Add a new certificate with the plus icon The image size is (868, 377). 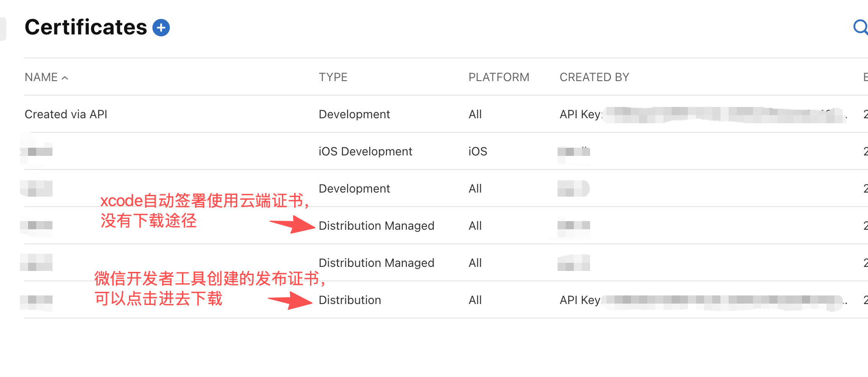click(x=161, y=28)
